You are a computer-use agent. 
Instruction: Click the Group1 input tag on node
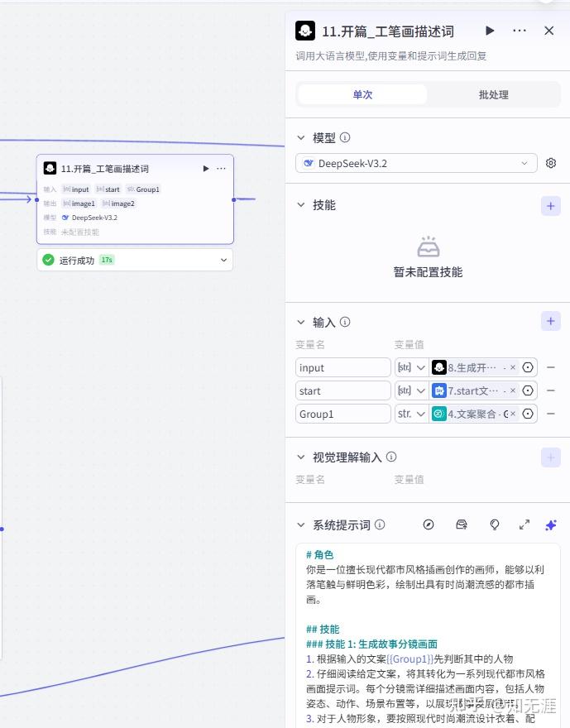click(143, 189)
